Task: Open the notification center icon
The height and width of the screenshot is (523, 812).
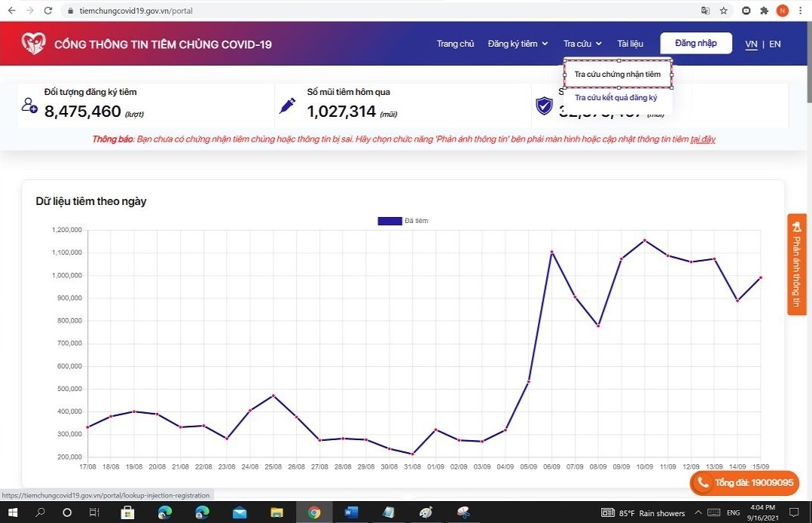Action: [794, 512]
